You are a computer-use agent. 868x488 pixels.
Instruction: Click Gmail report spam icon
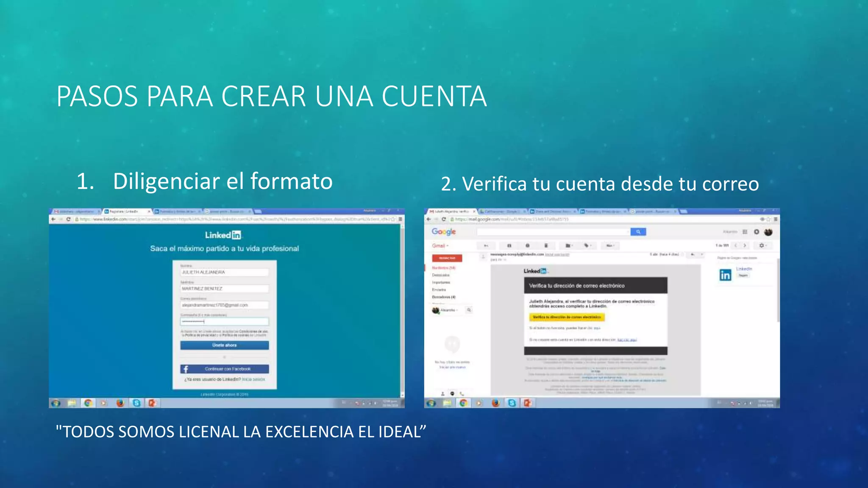point(528,246)
